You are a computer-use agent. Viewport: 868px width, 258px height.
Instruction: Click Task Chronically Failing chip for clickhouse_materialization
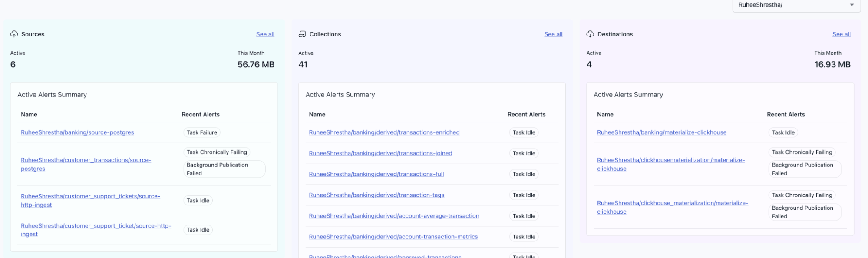click(x=802, y=195)
